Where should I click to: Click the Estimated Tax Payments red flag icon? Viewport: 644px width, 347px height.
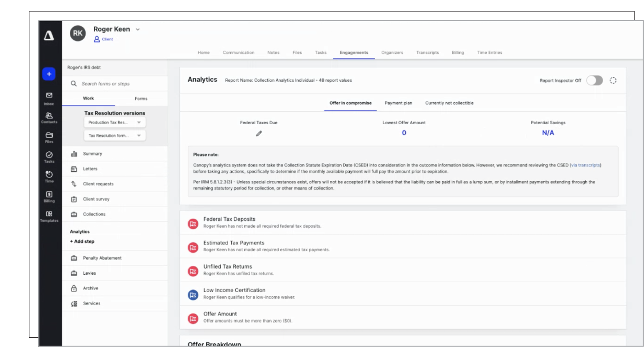click(193, 247)
